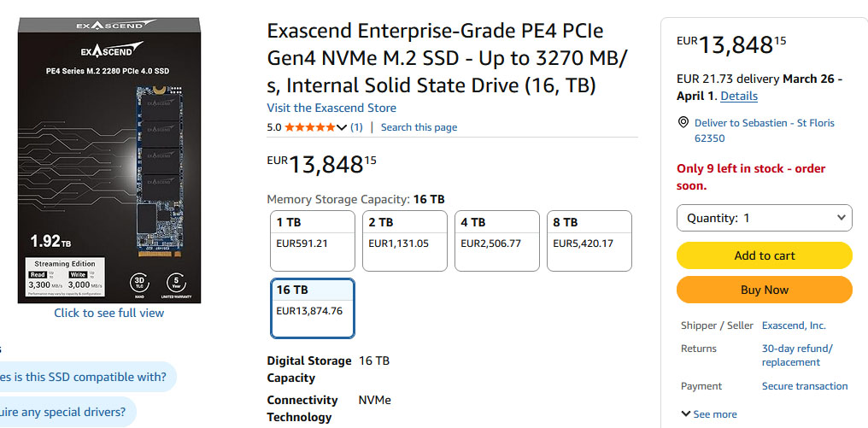Click the Secure transaction payment link

tap(804, 386)
